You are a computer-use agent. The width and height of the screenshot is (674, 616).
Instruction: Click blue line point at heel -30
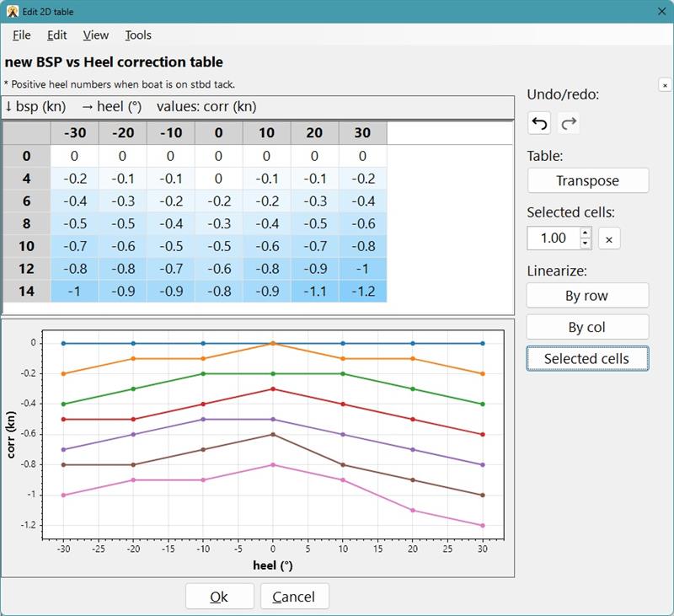[x=64, y=344]
